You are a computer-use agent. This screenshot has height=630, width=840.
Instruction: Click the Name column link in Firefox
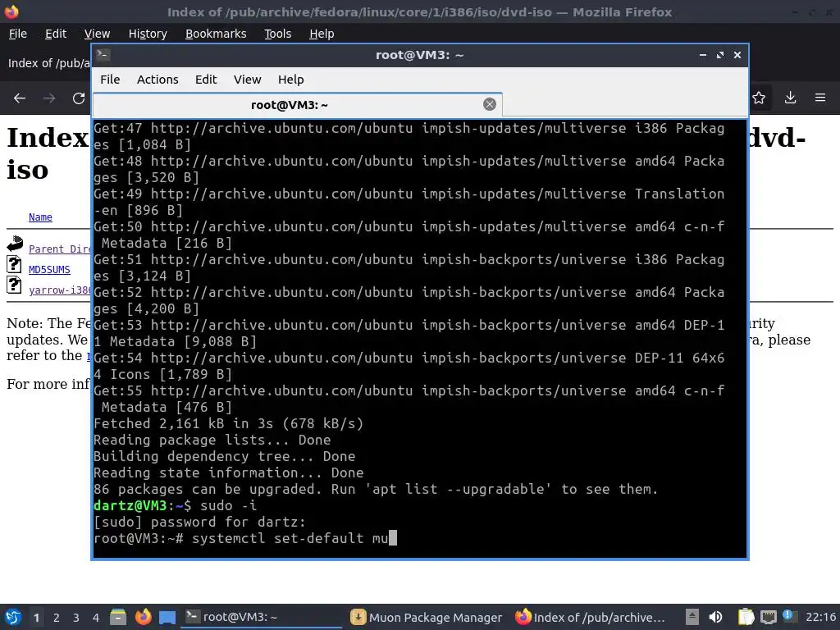(x=40, y=217)
